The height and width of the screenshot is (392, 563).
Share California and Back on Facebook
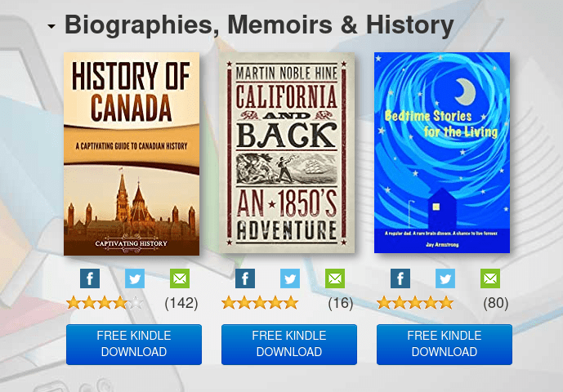point(245,278)
